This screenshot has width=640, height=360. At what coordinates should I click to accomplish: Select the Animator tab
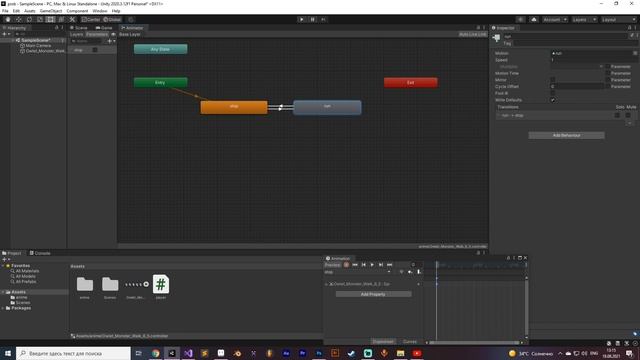tap(132, 28)
